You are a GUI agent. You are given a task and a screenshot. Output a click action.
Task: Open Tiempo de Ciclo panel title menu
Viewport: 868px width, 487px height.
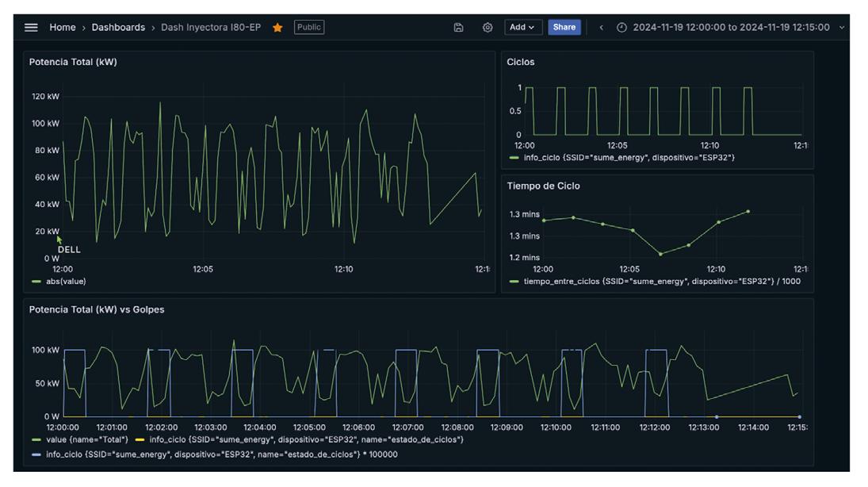coord(543,186)
